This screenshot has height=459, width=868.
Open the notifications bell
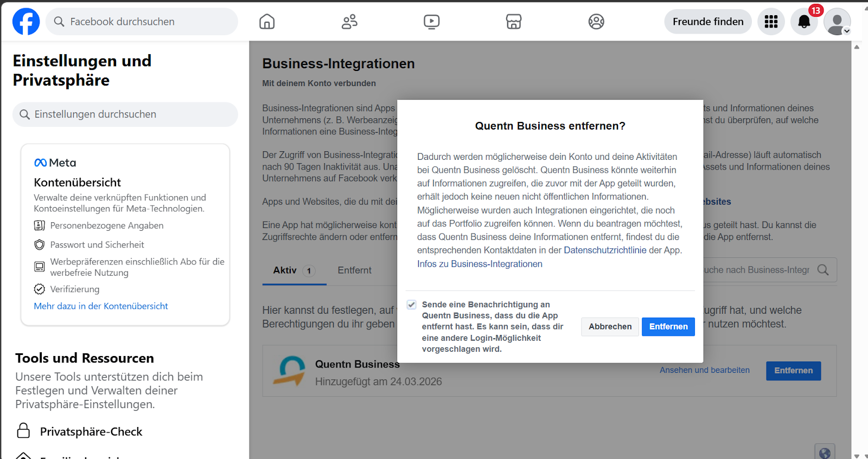pyautogui.click(x=804, y=22)
